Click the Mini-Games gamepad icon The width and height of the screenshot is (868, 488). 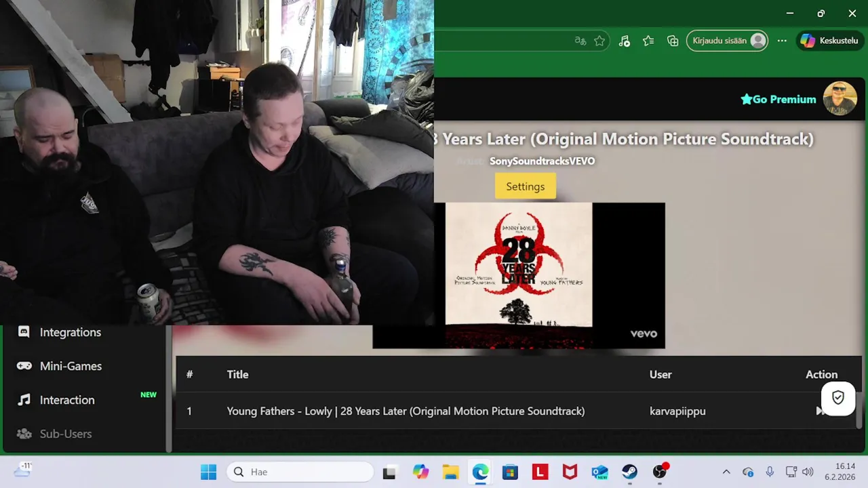click(24, 366)
